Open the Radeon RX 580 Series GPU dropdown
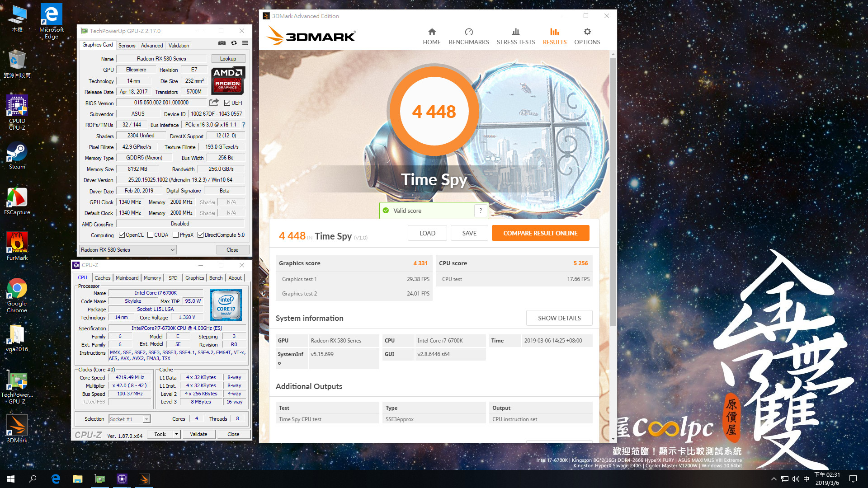The height and width of the screenshot is (488, 868). (127, 250)
